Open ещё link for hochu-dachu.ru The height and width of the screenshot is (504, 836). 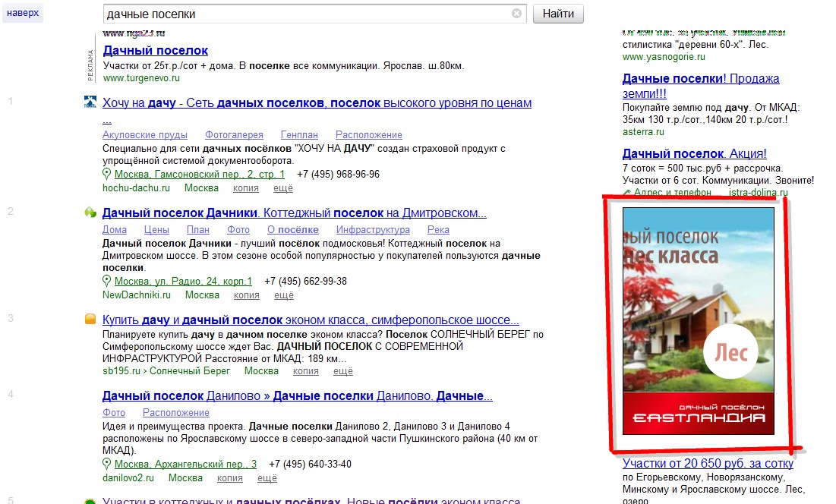click(x=283, y=188)
